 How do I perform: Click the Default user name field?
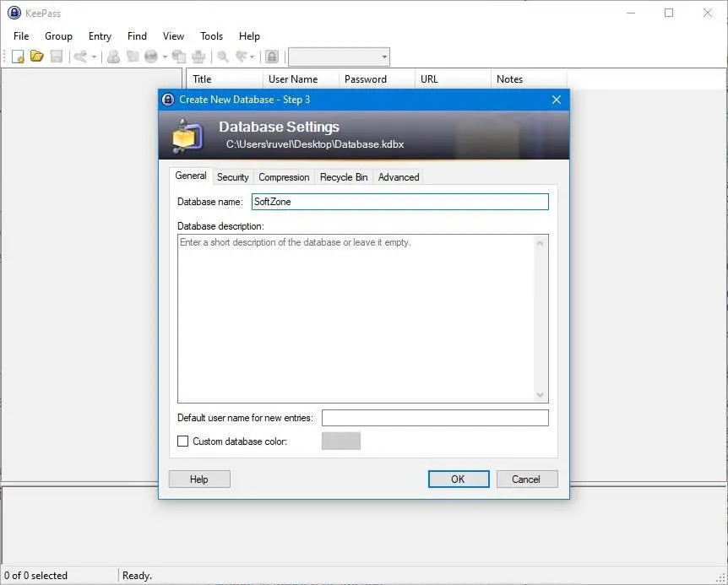click(435, 418)
